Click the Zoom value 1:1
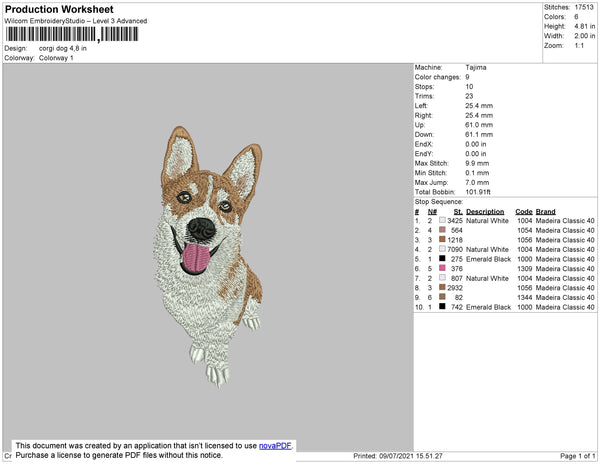Image resolution: width=600 pixels, height=464 pixels. click(x=579, y=46)
